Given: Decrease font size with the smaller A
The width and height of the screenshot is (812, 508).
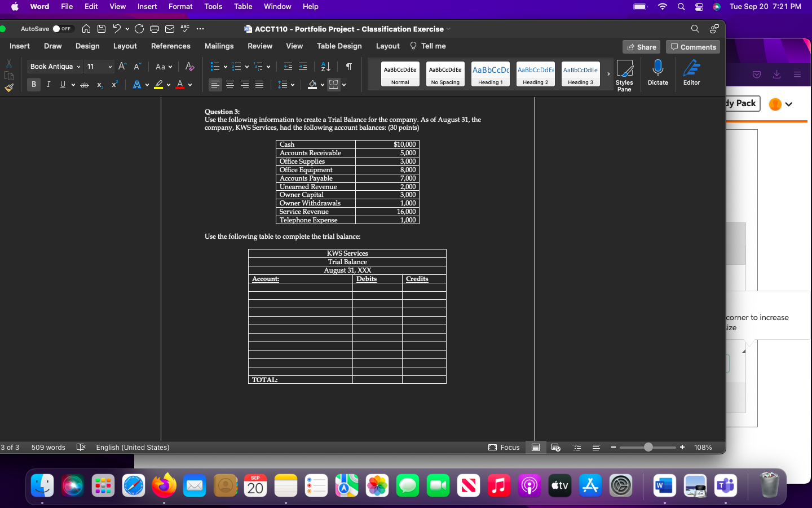Looking at the screenshot, I should [x=137, y=67].
